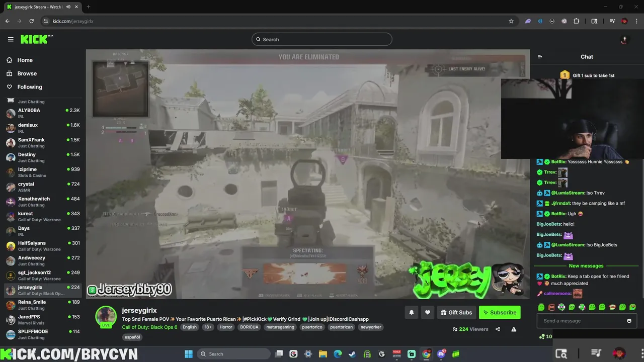Open kurect Warzone channel from sidebar
The image size is (644, 362).
tap(43, 216)
